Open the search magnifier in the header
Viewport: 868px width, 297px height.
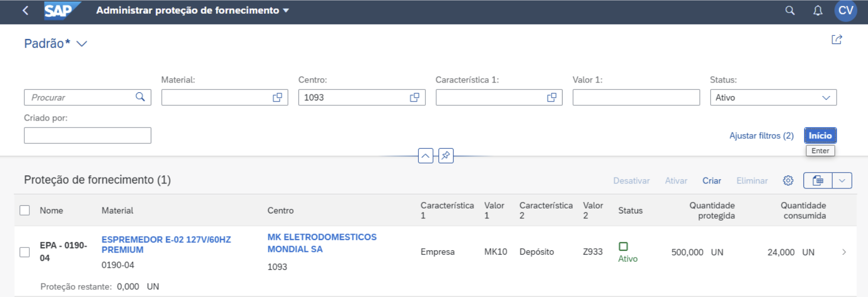pos(790,10)
